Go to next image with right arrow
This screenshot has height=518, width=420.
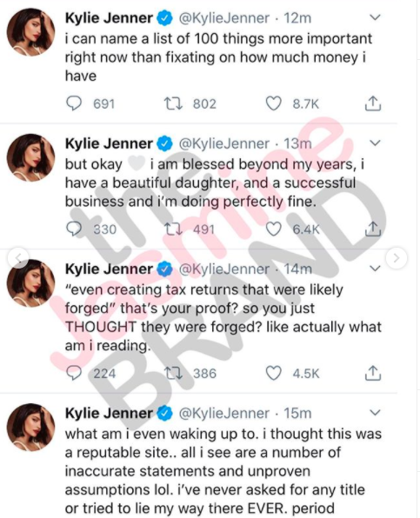click(397, 257)
